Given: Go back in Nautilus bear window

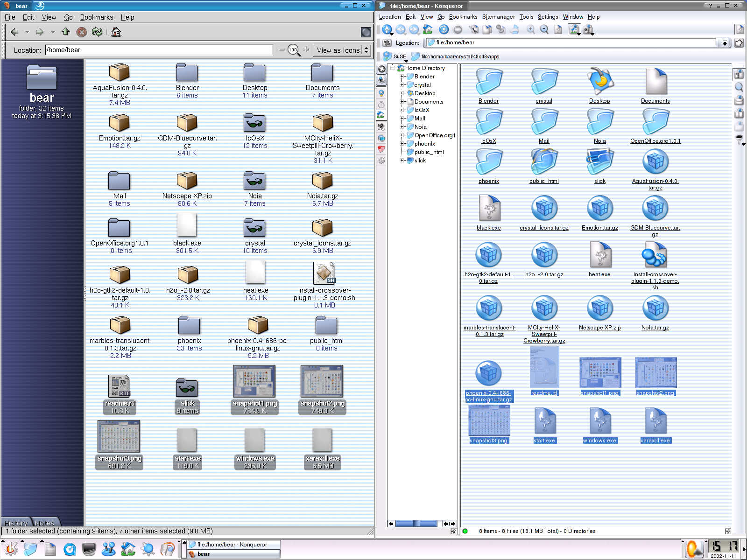Looking at the screenshot, I should click(14, 32).
